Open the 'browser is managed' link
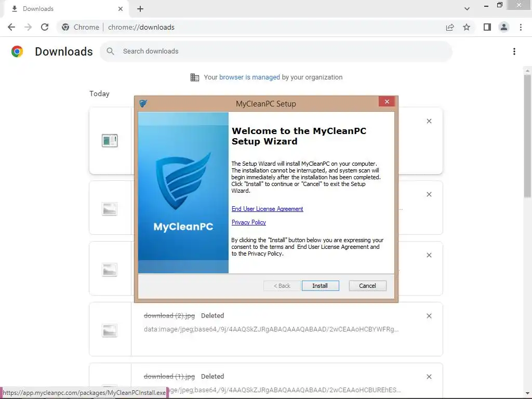Screen dimensions: 532x399 click(249, 77)
